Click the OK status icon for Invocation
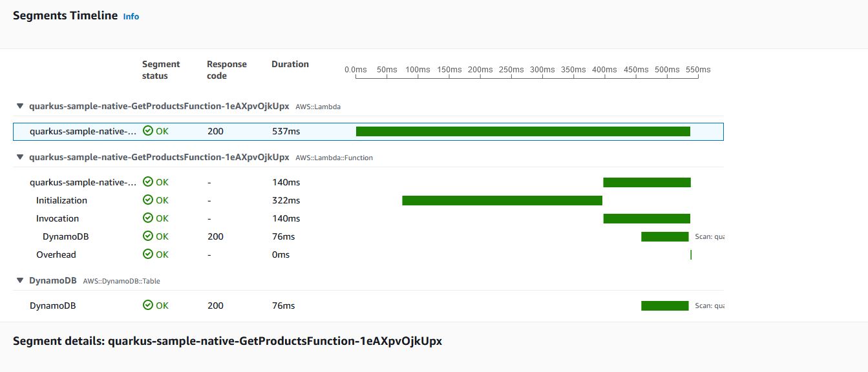The height and width of the screenshot is (372, 868). pos(148,218)
